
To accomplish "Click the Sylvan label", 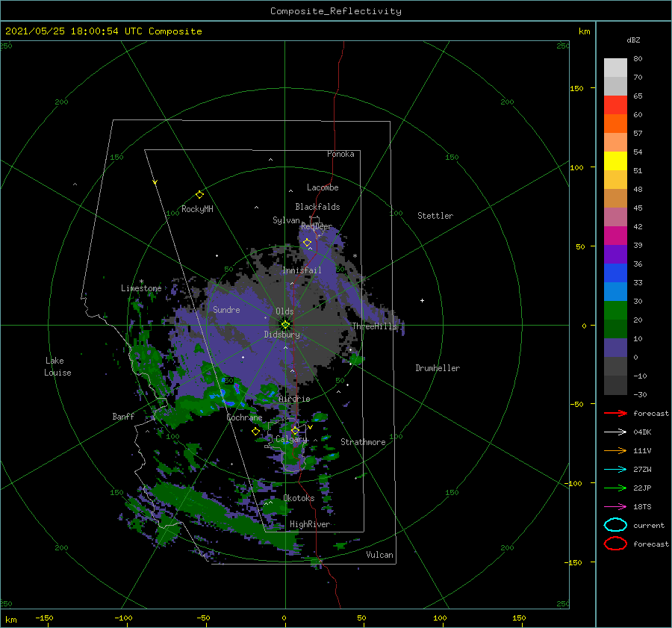I will pos(286,220).
